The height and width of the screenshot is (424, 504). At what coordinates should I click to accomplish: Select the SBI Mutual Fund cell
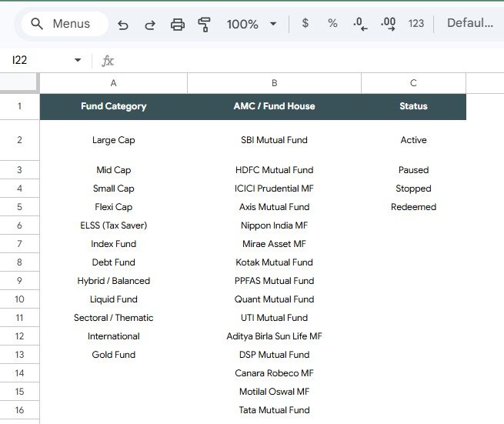coord(274,140)
